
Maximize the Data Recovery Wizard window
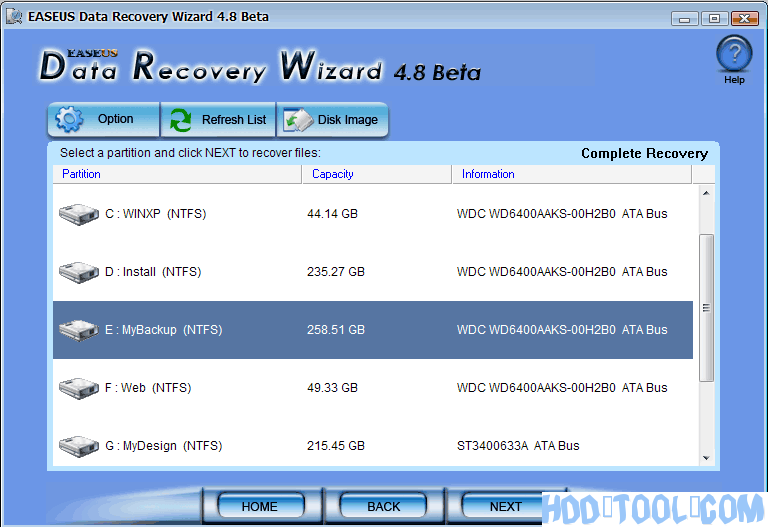pyautogui.click(x=714, y=19)
